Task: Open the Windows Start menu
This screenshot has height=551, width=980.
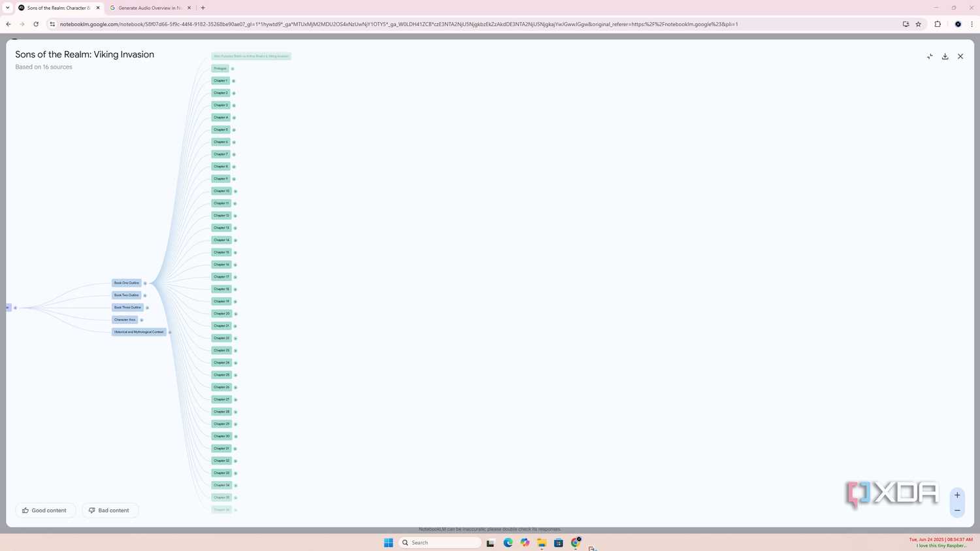Action: coord(388,543)
